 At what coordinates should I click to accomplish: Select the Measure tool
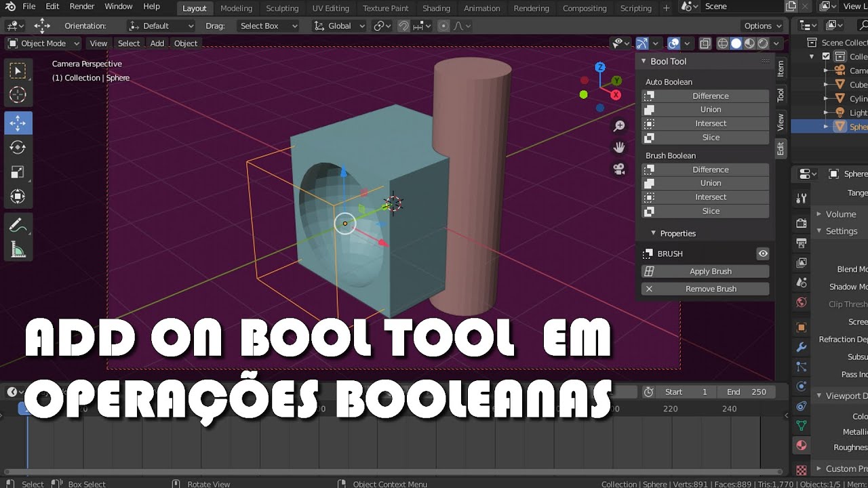tap(18, 250)
